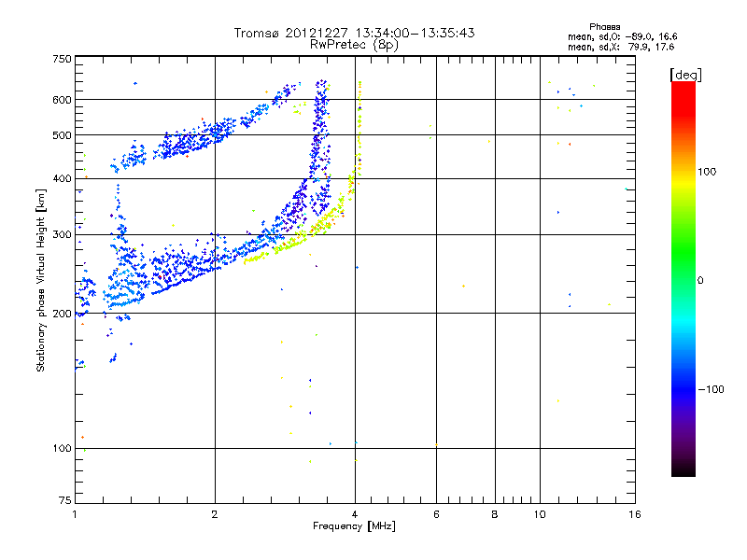Viewport: 747px width, 560px height.
Task: Select the 'RwPretec (8p)' subtitle text
Action: [354, 45]
